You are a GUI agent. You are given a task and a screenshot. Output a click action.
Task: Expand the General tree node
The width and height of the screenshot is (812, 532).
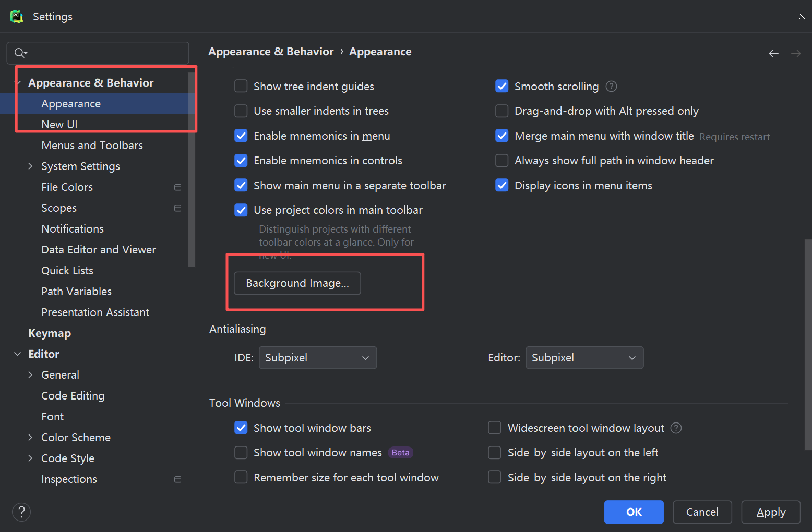(30, 375)
